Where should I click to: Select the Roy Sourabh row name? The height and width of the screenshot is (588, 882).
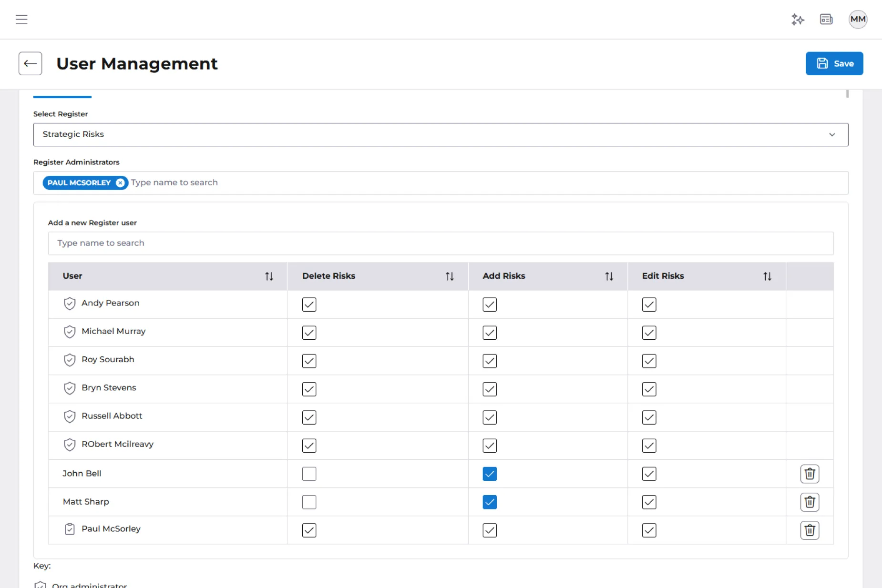point(108,359)
